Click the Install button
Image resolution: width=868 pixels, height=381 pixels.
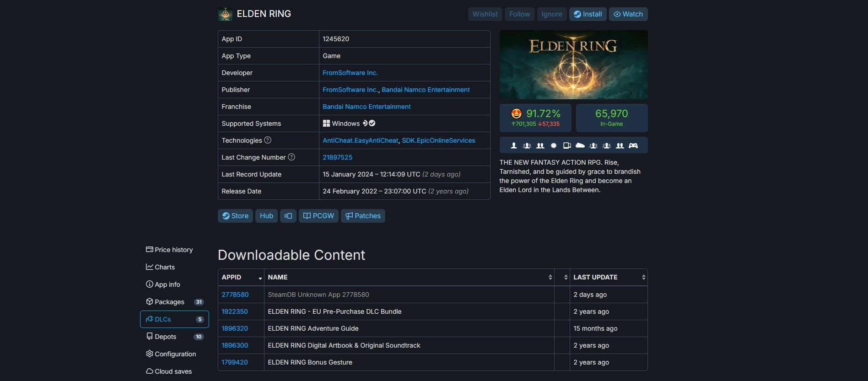[588, 14]
